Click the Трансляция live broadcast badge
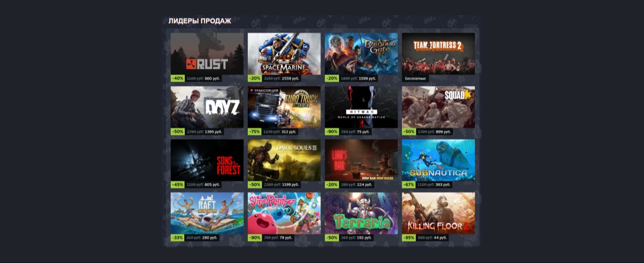Viewport: 644px width, 263px height. (x=262, y=90)
